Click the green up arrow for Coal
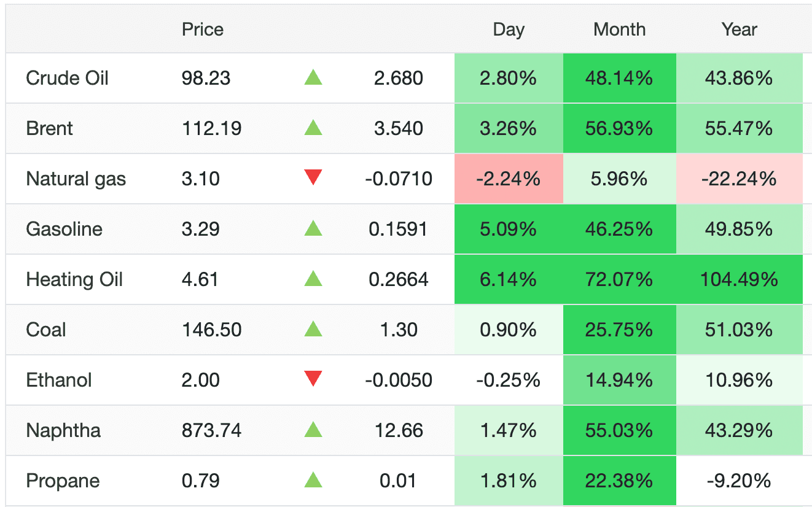Screen dimensions: 812x507 click(x=313, y=330)
